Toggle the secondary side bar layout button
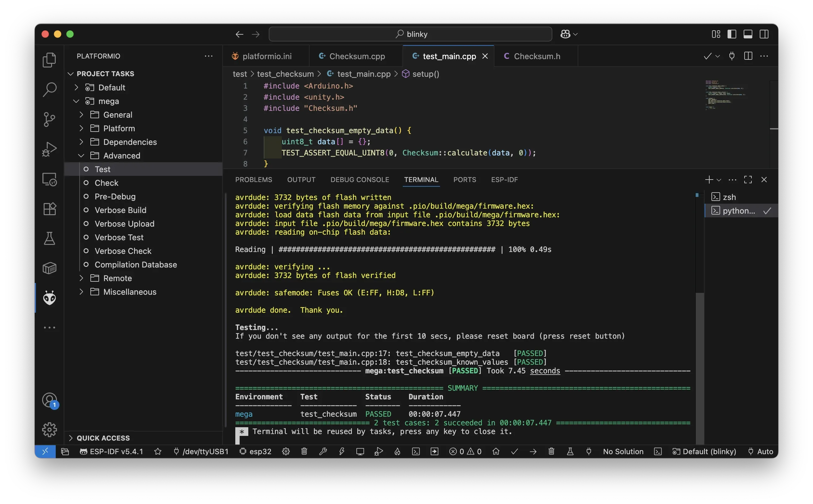Image resolution: width=813 pixels, height=504 pixels. (764, 34)
